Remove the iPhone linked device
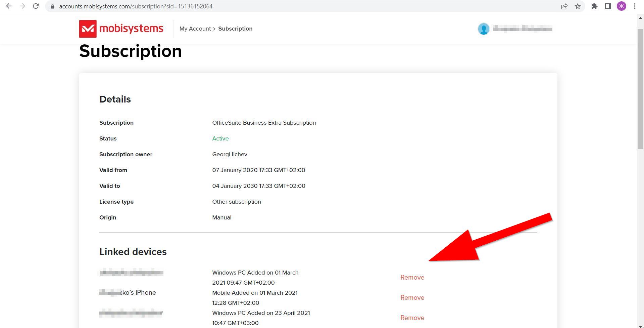This screenshot has width=644, height=328. pos(412,298)
